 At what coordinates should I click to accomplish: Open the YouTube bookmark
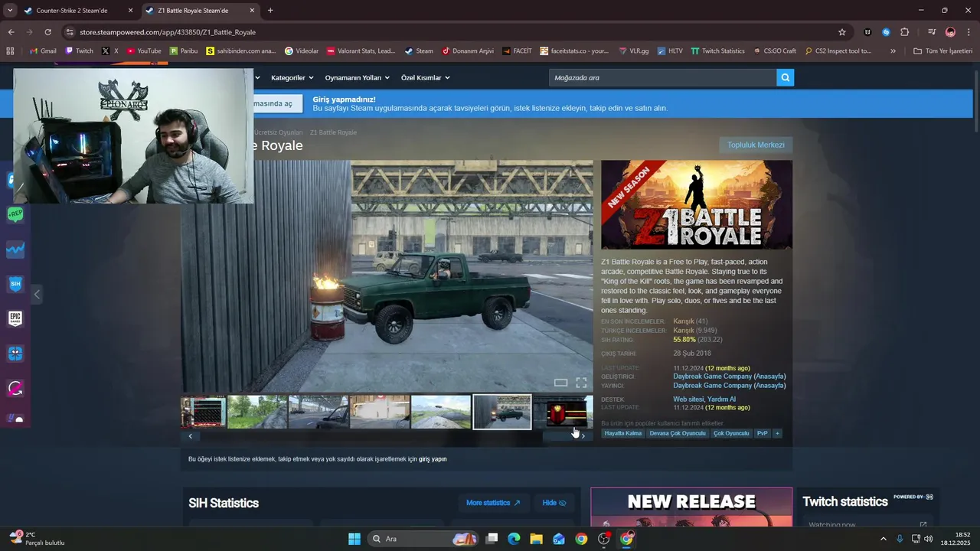point(144,51)
